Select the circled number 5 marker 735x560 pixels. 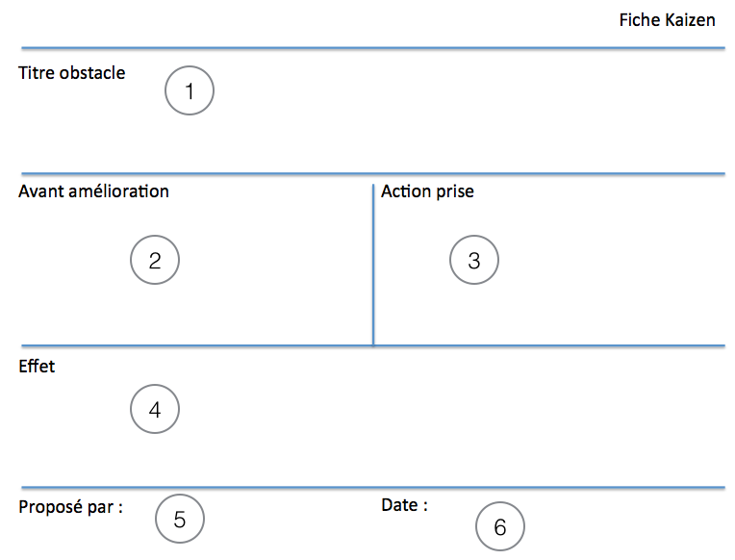tap(180, 520)
